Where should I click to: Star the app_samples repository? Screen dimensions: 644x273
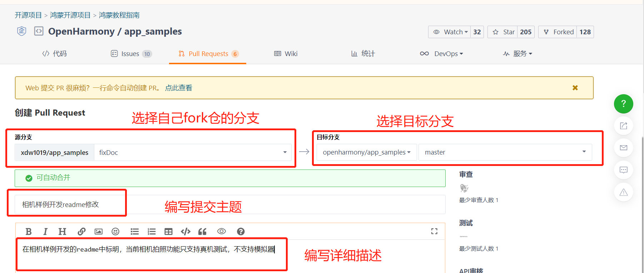pos(502,32)
